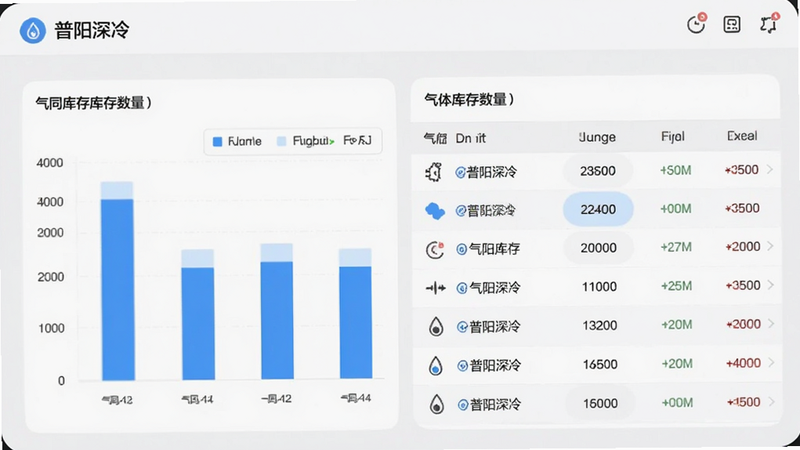Toggle the light blue Flugbul legend series
Screen dimensions: 800x450
click(305, 141)
